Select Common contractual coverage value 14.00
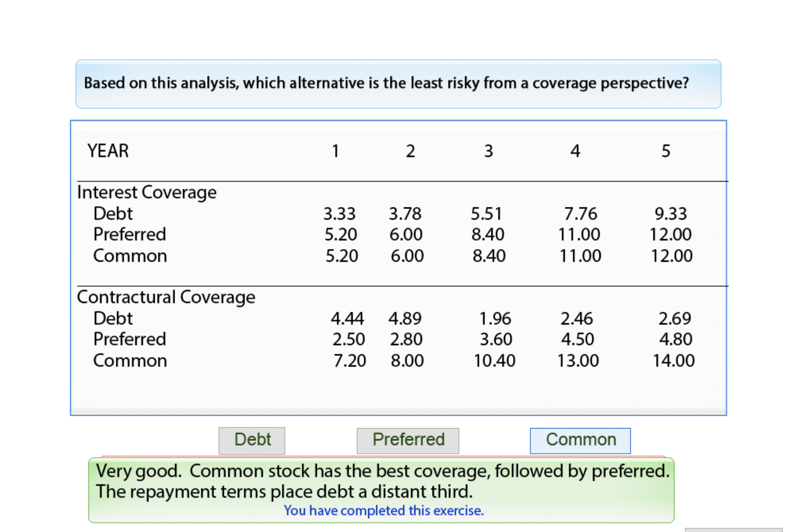 [673, 361]
